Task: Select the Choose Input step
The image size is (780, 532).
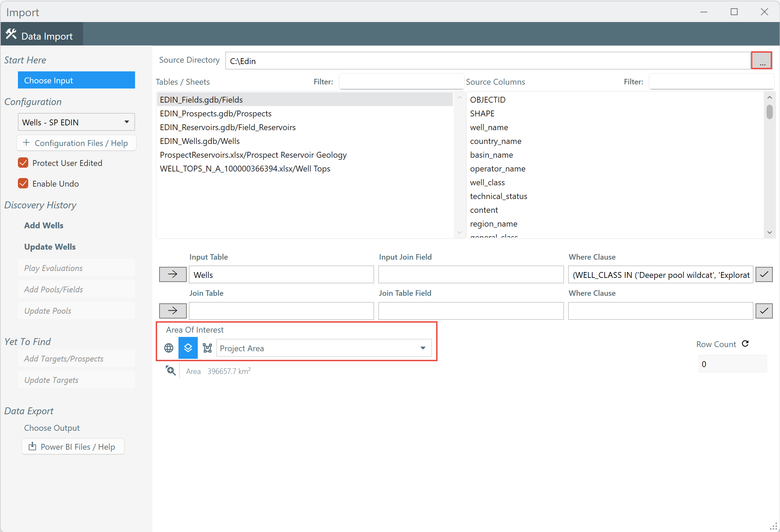Action: coord(76,80)
